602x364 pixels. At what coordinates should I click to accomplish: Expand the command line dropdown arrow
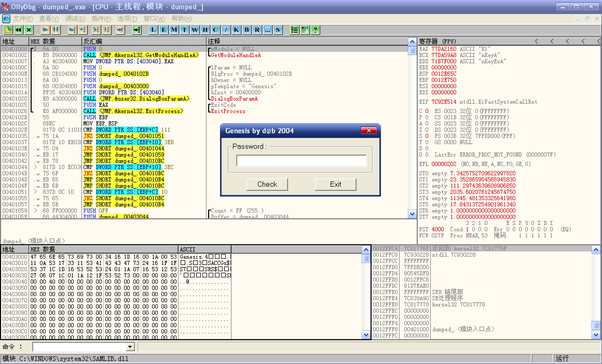coord(130,347)
